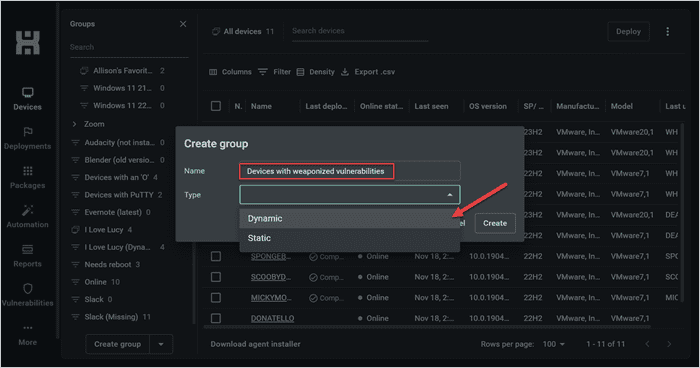Select the Online group

click(x=96, y=282)
